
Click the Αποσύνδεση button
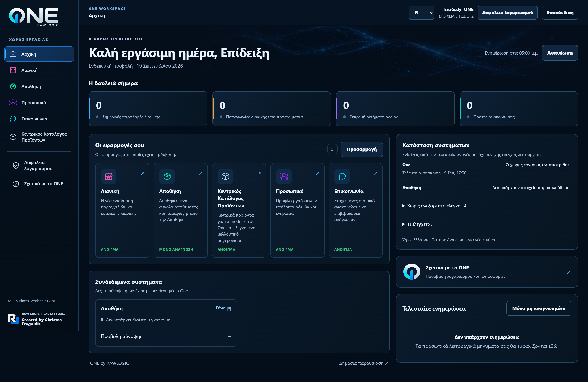[x=560, y=13]
